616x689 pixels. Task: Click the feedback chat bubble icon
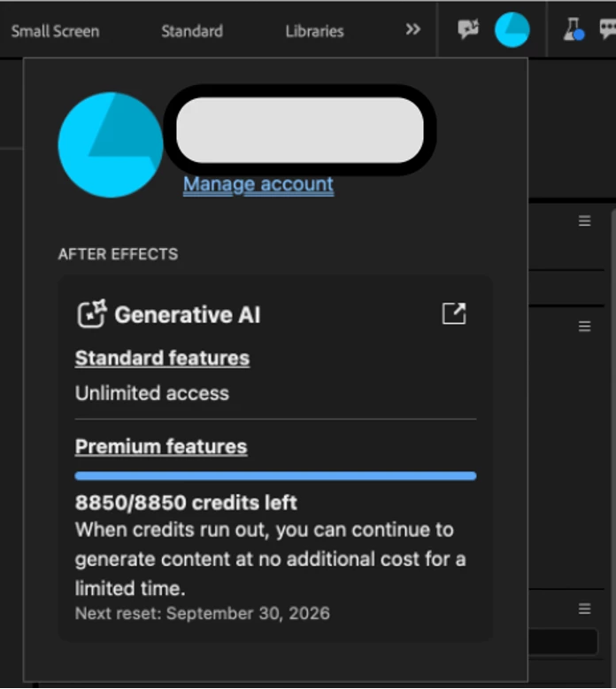(608, 29)
